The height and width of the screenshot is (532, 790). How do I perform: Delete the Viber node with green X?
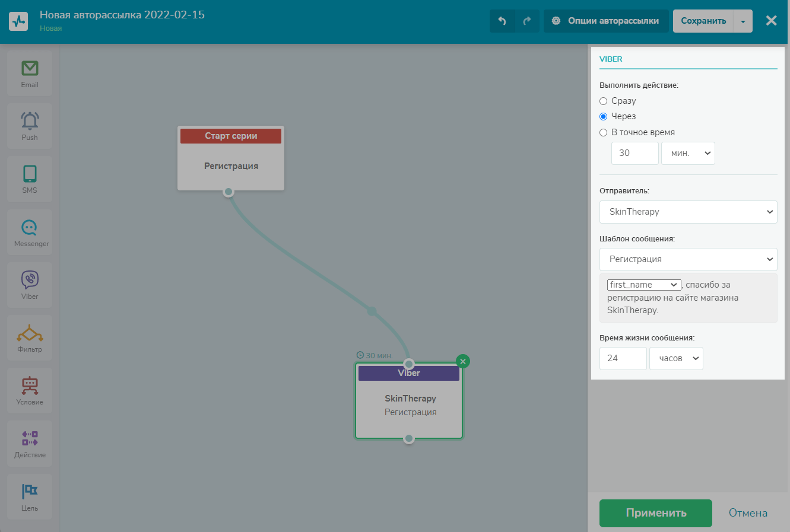coord(463,361)
